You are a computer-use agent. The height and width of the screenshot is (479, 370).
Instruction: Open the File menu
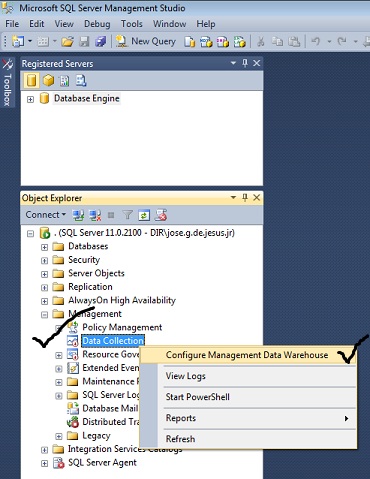pos(12,24)
